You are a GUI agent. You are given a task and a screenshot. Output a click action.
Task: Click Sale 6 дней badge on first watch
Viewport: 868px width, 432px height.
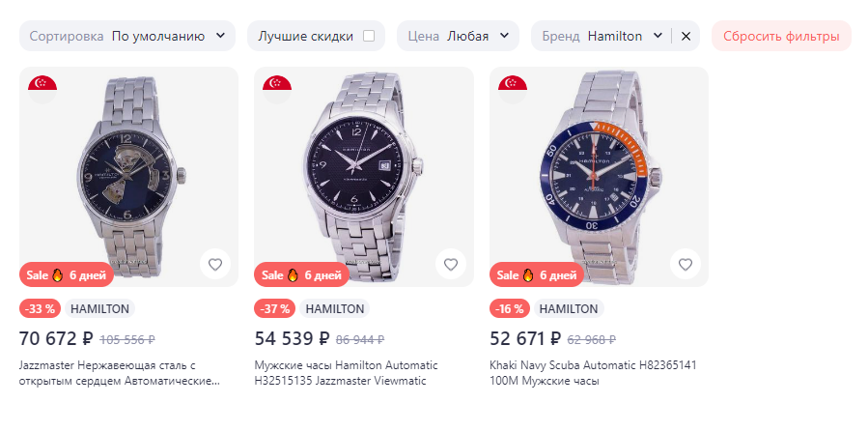tap(66, 274)
